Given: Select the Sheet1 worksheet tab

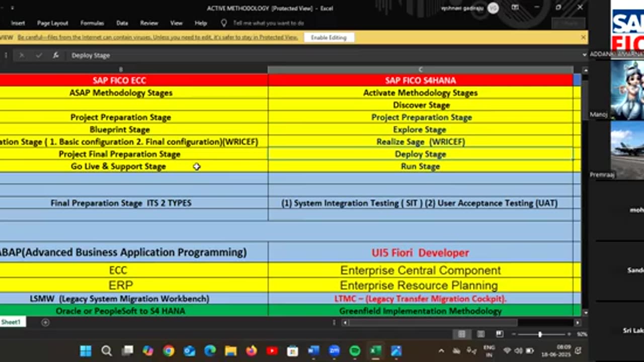Looking at the screenshot, I should click(11, 322).
